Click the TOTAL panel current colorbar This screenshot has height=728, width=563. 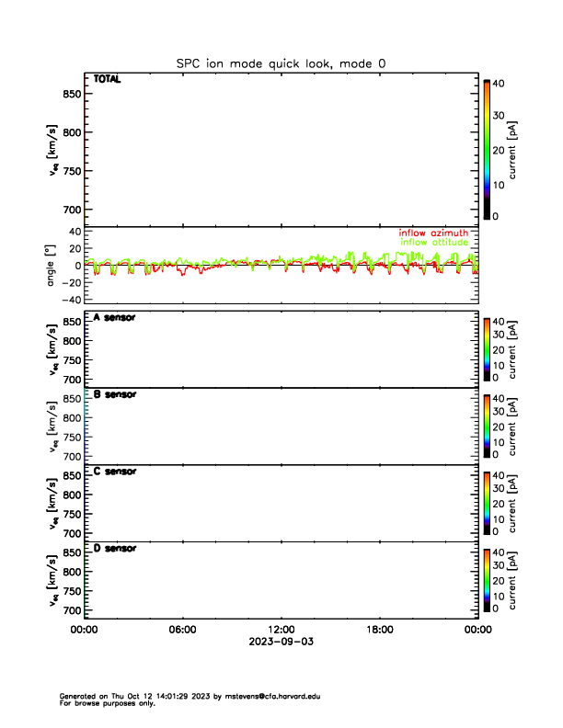tap(487, 149)
